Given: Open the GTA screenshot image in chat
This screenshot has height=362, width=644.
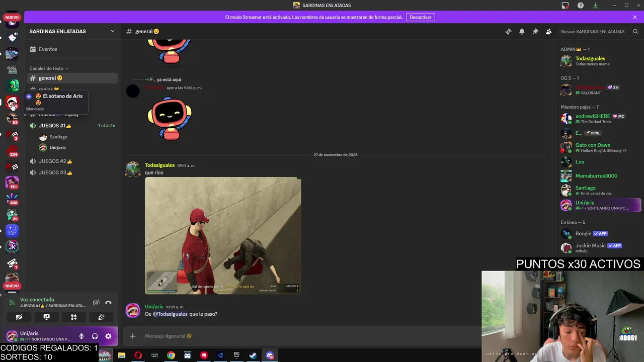Looking at the screenshot, I should pos(223,235).
